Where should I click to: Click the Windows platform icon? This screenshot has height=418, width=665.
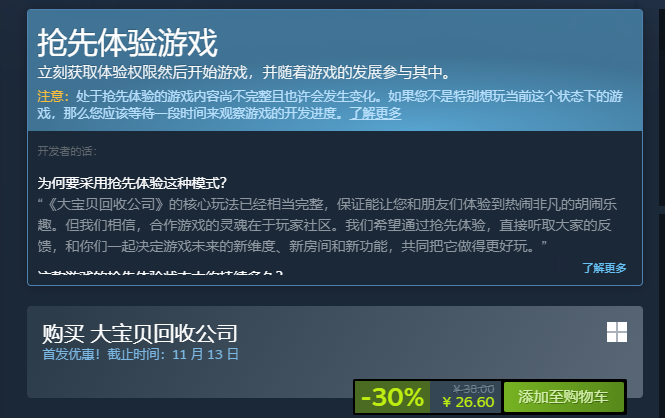click(617, 332)
